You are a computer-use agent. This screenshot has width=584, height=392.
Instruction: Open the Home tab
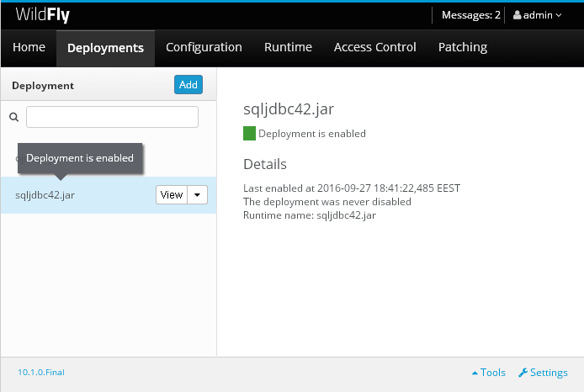(29, 47)
